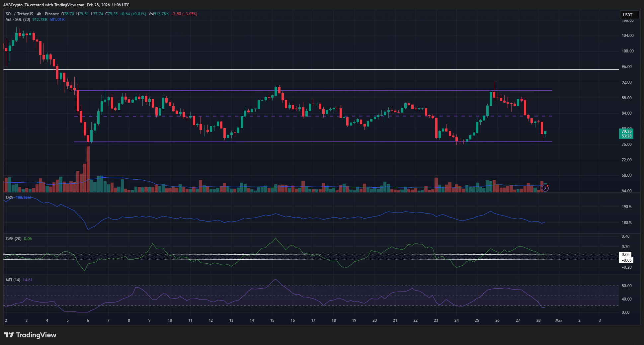Select the OBV indicator label
Image resolution: width=644 pixels, height=345 pixels.
point(10,198)
